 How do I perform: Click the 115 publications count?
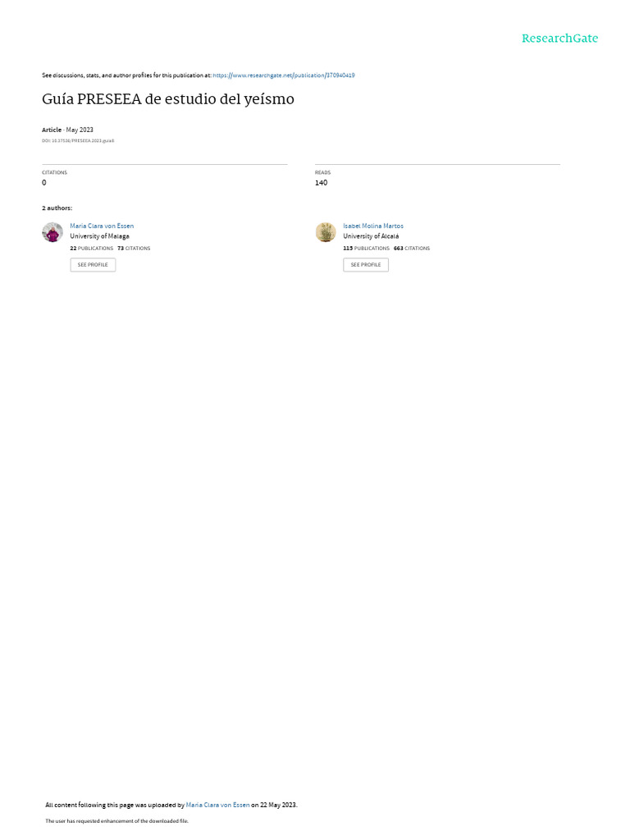tap(367, 249)
